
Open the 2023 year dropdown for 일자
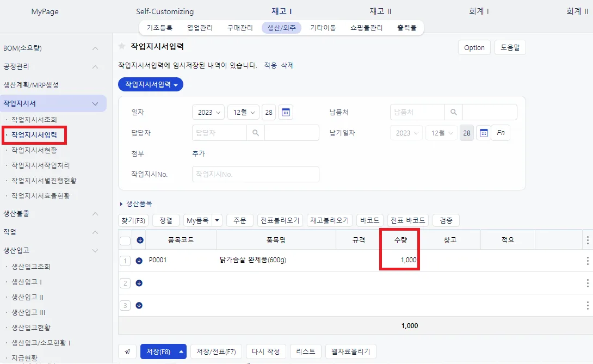tap(208, 113)
